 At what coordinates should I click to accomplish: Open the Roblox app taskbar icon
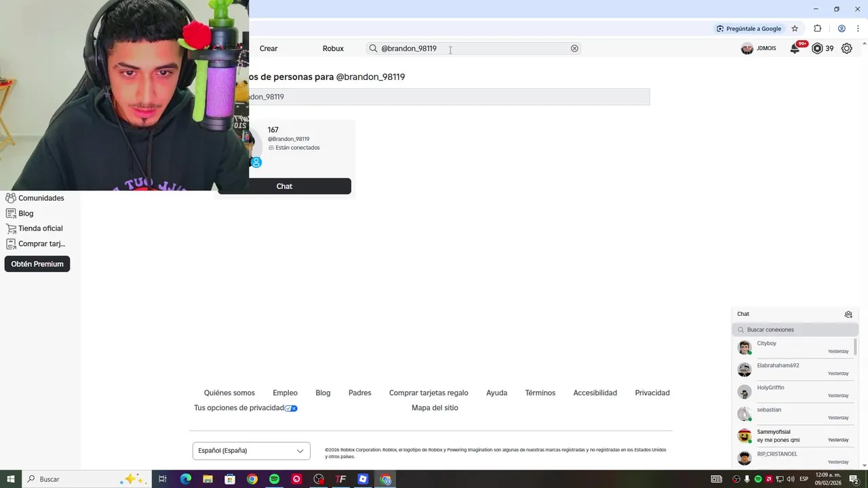pyautogui.click(x=363, y=479)
